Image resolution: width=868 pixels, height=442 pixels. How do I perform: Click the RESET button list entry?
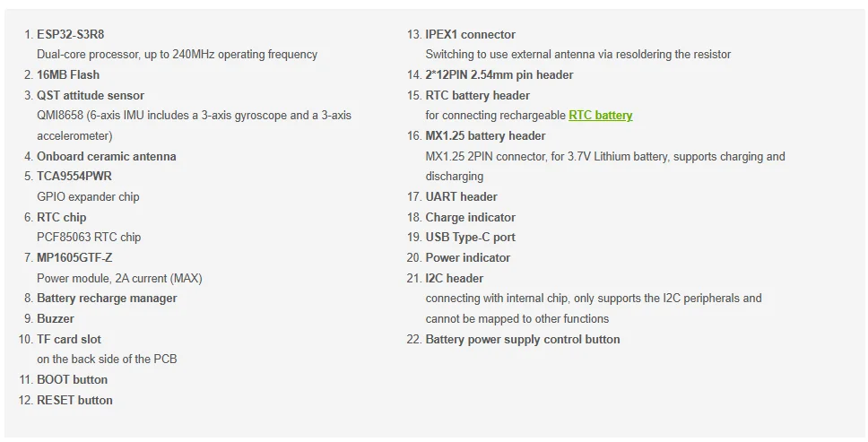74,400
